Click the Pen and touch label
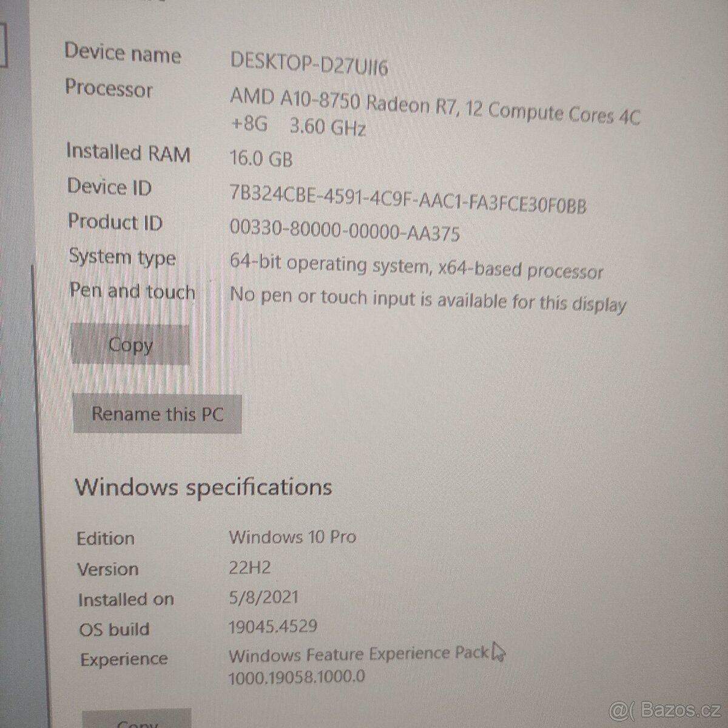The width and height of the screenshot is (728, 728). (x=132, y=291)
